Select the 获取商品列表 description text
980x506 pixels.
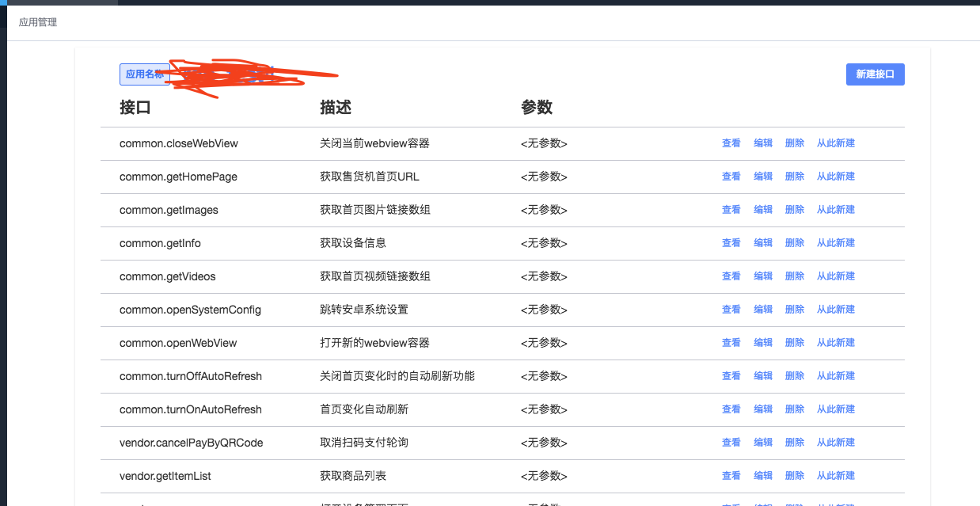(353, 476)
